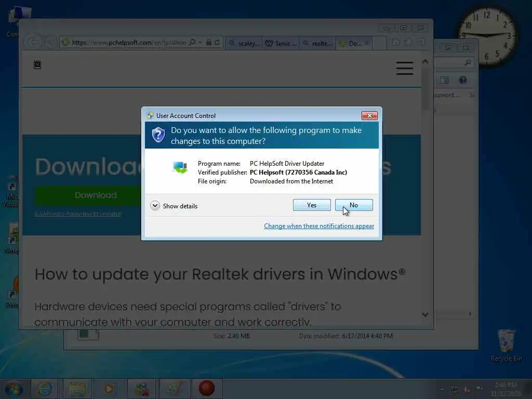Select the Recycle Bin desktop icon
This screenshot has height=399, width=532.
506,345
